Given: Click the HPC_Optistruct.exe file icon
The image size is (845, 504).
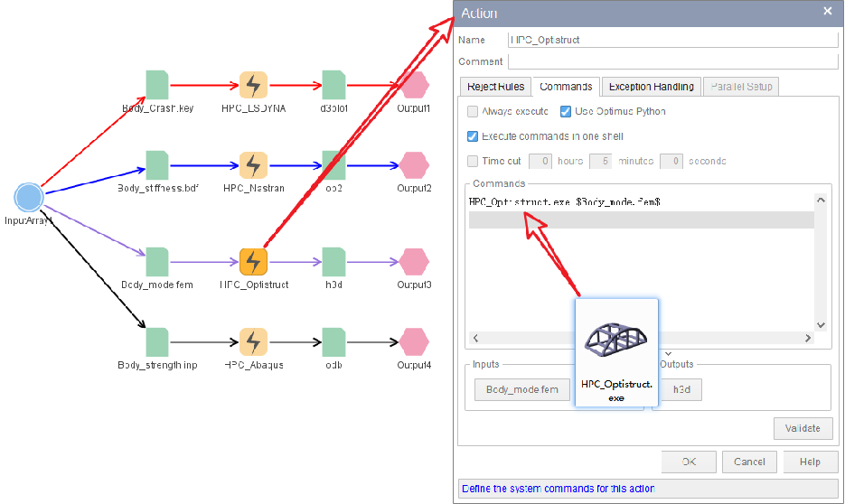Looking at the screenshot, I should (616, 352).
